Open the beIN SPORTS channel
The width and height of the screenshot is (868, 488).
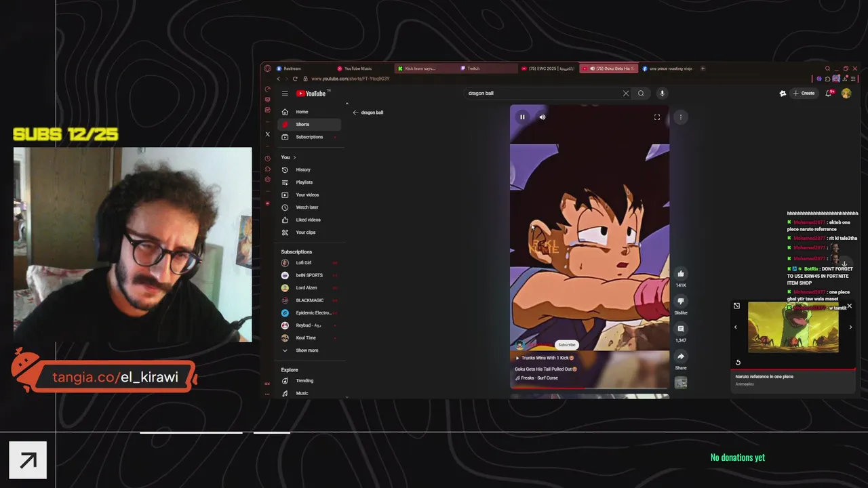point(309,275)
